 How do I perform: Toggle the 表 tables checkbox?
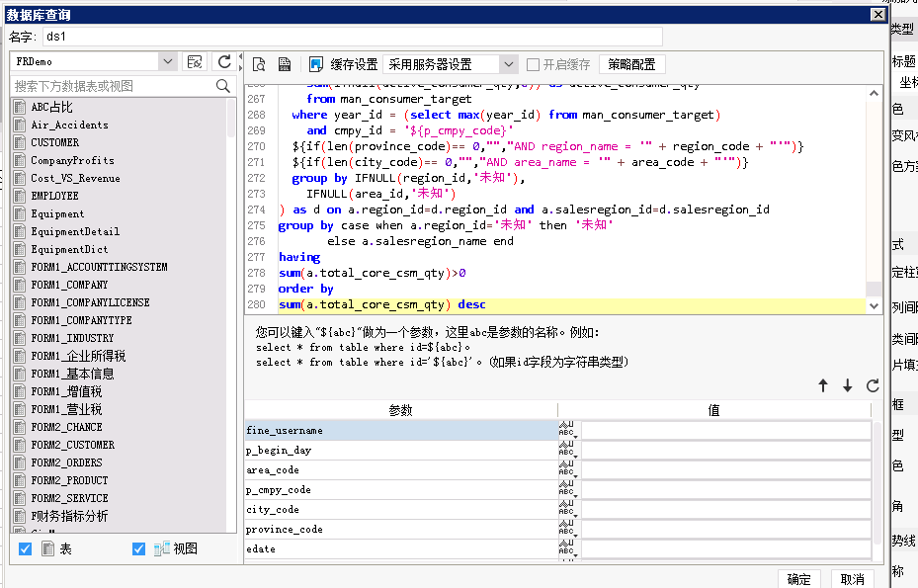click(25, 548)
